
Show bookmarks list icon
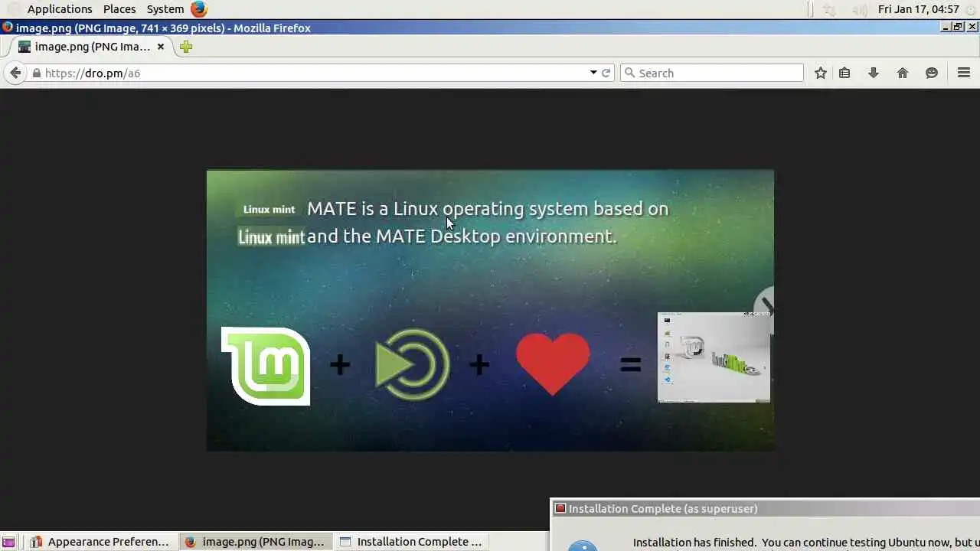pyautogui.click(x=844, y=73)
